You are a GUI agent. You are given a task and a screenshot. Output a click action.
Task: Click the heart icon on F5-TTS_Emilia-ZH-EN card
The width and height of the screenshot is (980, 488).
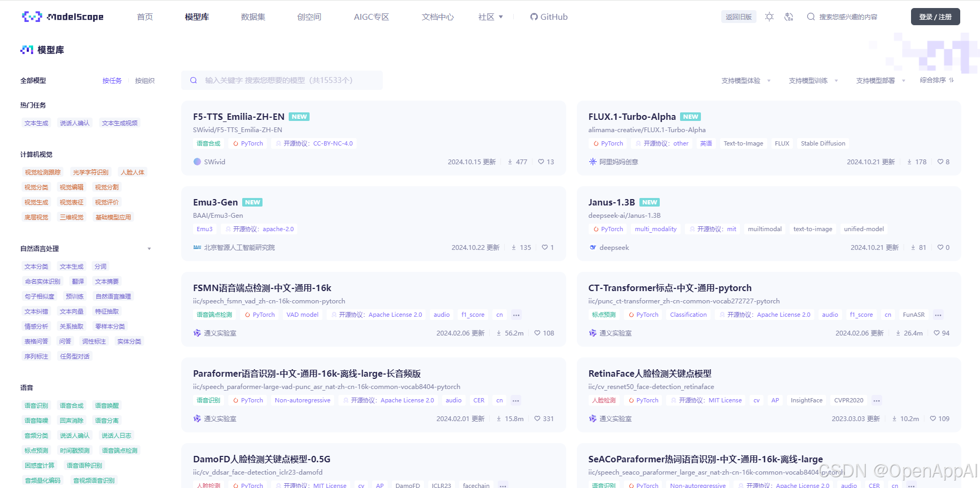coord(541,162)
